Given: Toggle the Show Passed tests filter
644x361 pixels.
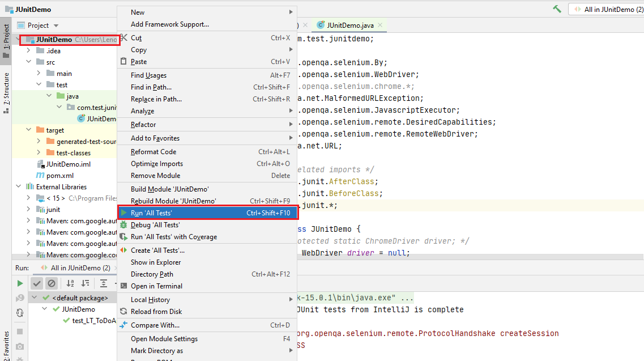Looking at the screenshot, I should pos(37,283).
